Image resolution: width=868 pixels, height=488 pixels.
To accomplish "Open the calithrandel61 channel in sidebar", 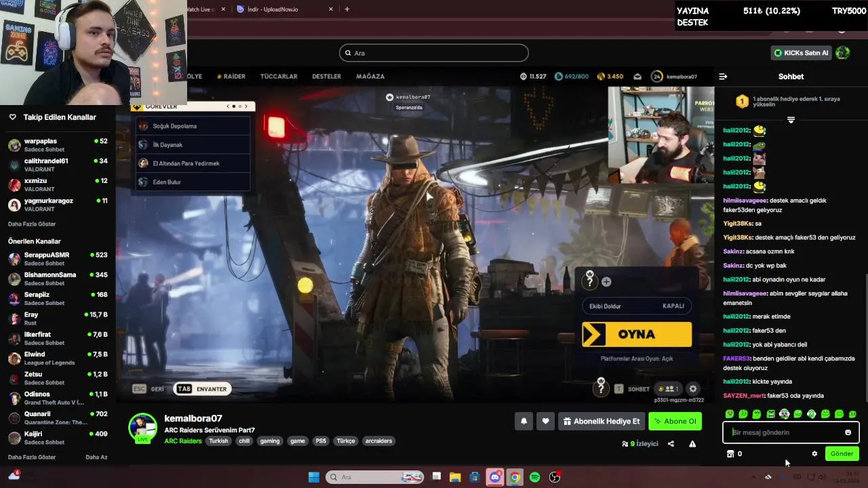I will point(58,165).
